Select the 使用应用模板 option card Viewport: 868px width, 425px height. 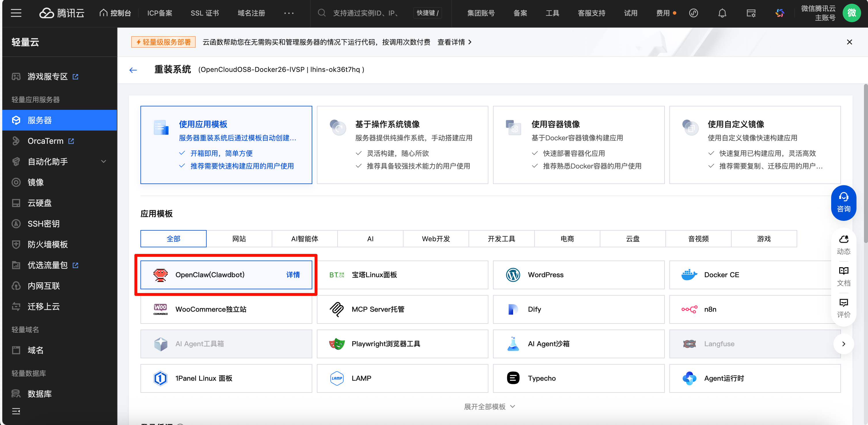(x=226, y=145)
